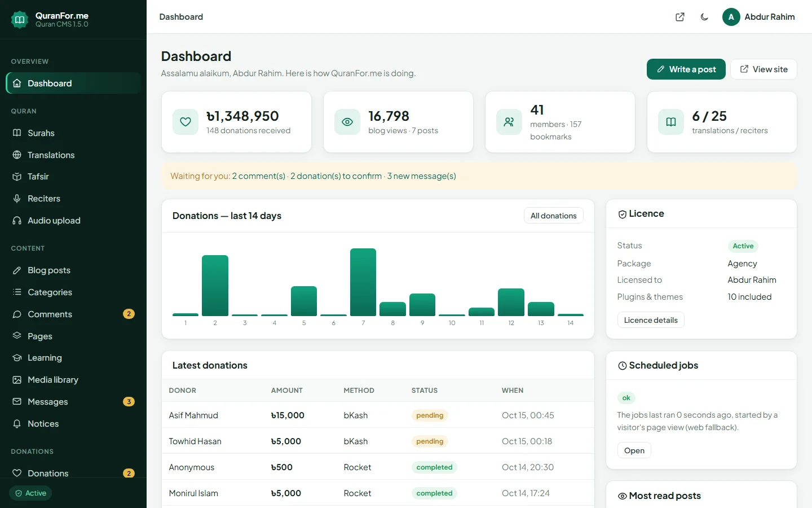The width and height of the screenshot is (812, 508).
Task: Click the pending status for Towhid Hasan
Action: point(430,441)
